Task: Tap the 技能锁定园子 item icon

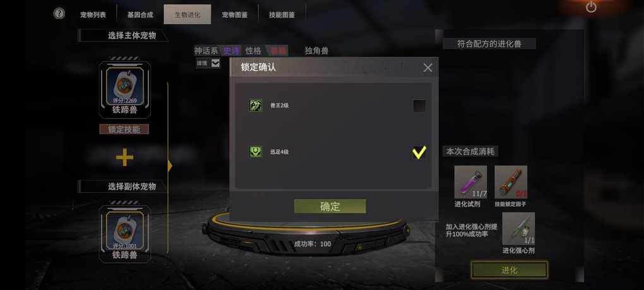Action: click(x=511, y=182)
